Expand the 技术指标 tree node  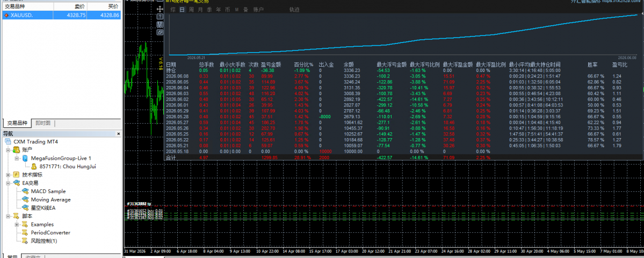(8, 175)
